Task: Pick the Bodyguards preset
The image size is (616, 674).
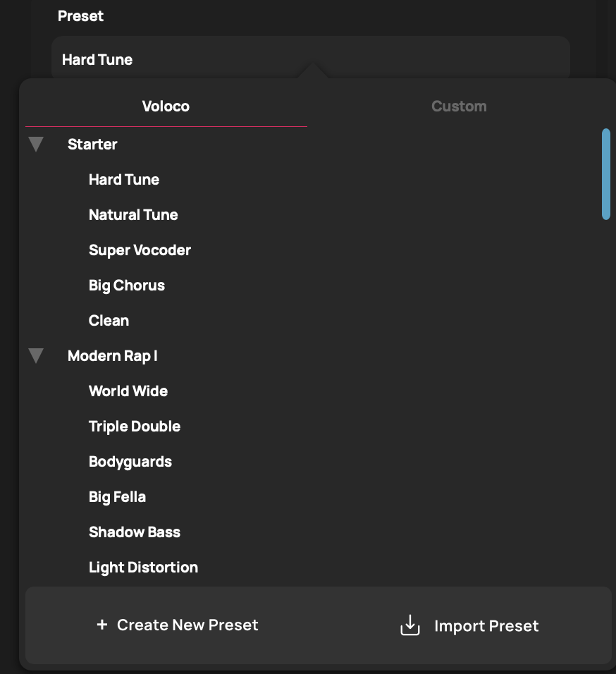Action: 130,462
